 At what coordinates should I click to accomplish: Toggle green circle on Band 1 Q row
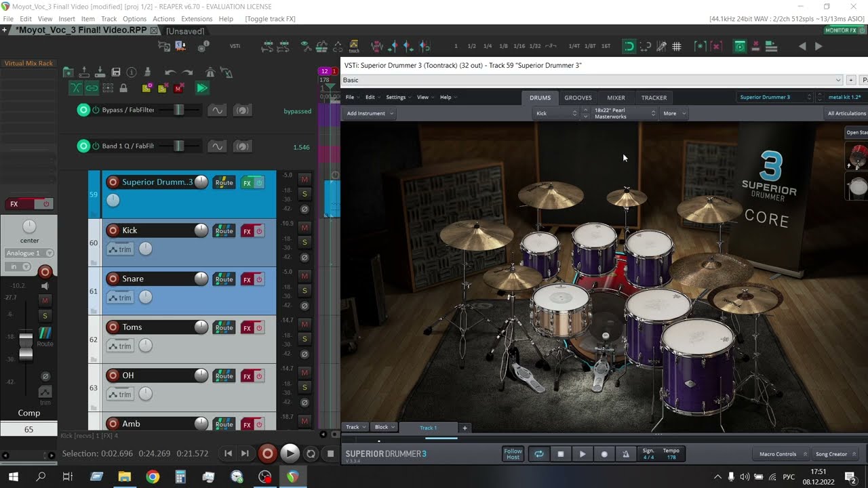point(83,146)
